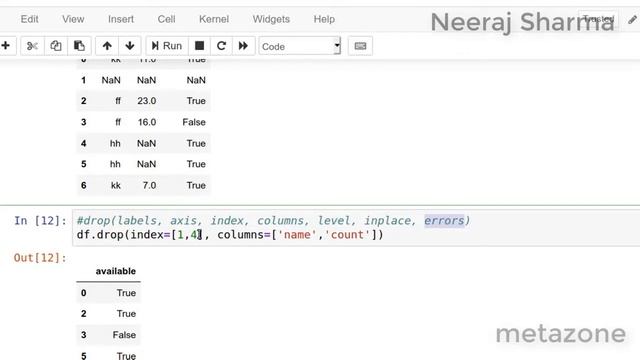Cut selected cells with scissors icon
This screenshot has height=360, width=640.
[x=32, y=46]
